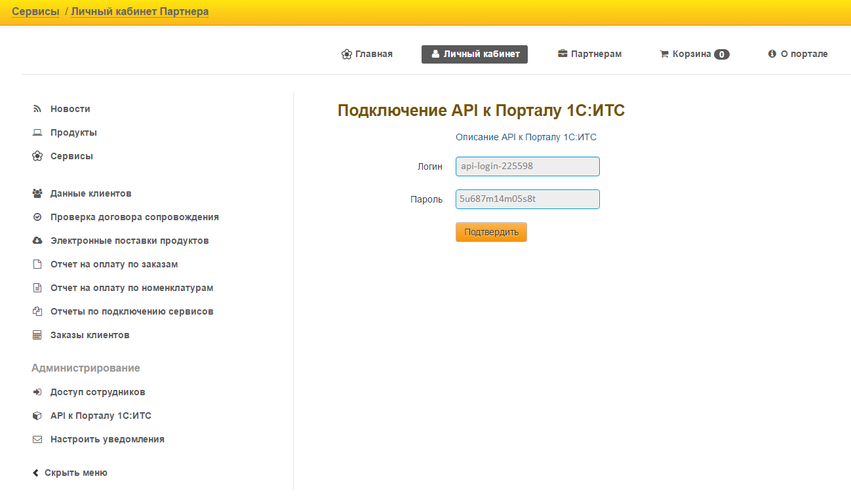851x504 pixels.
Task: Open Настроить уведомления settings
Action: click(x=108, y=439)
